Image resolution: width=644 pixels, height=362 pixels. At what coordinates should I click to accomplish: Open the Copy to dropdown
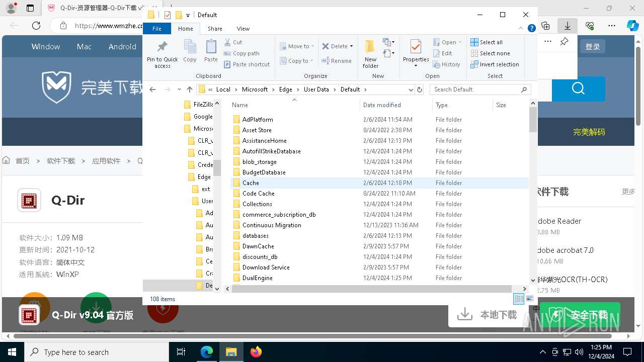tap(311, 61)
